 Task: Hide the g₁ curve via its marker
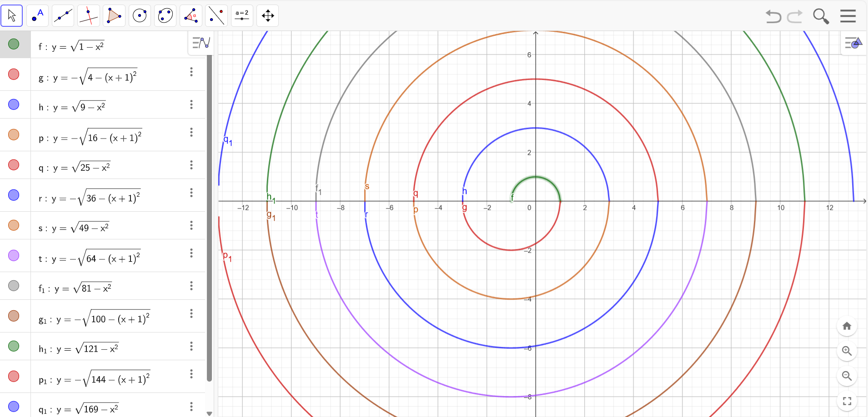pos(14,316)
